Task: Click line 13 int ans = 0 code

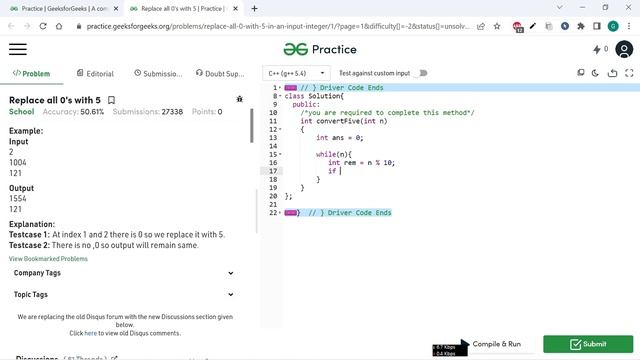Action: [x=340, y=138]
